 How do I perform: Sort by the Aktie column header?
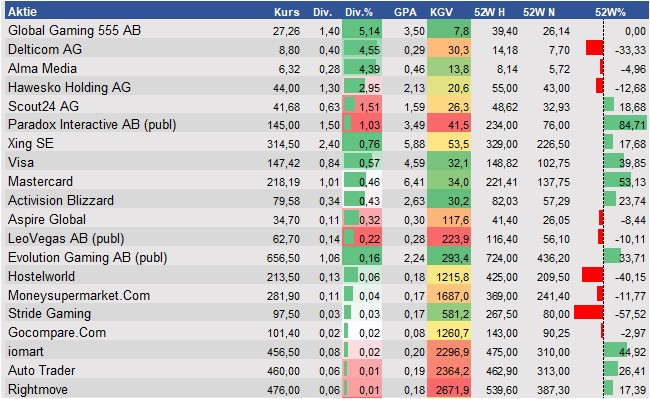tap(22, 12)
